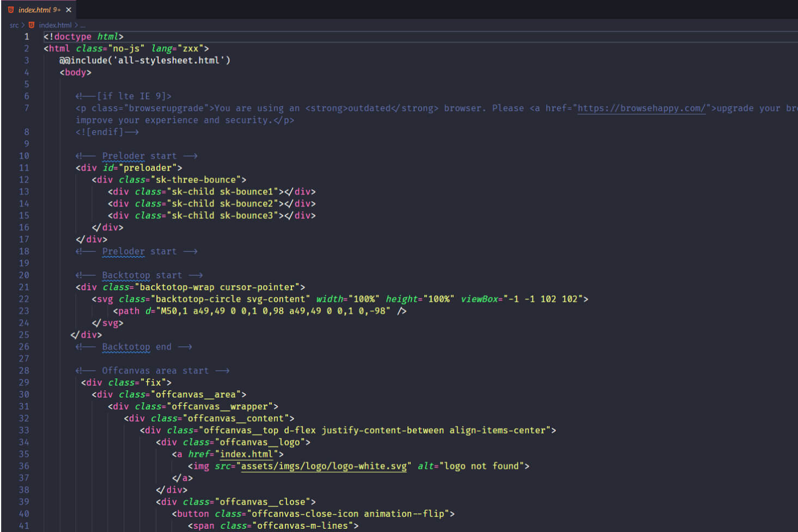This screenshot has height=532, width=798.
Task: Click line number 41 in the gutter
Action: [x=24, y=525]
